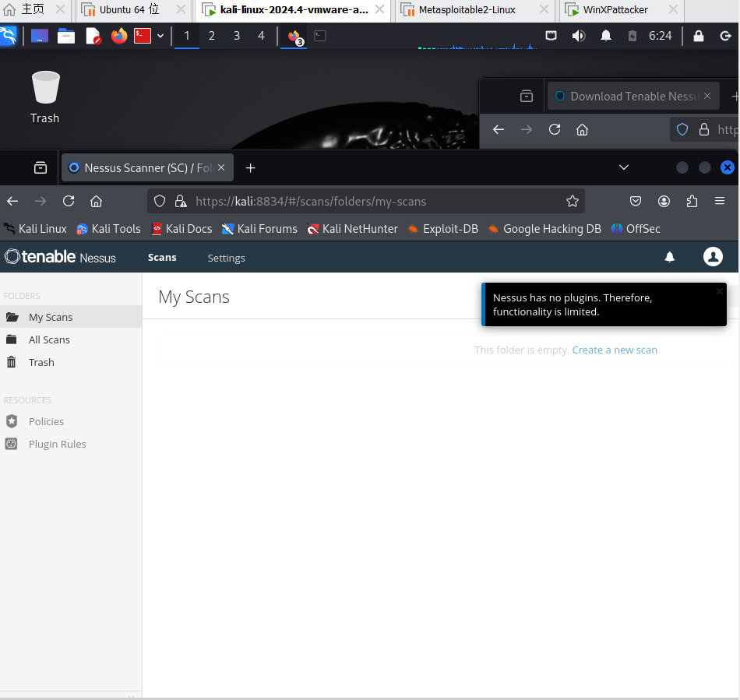The height and width of the screenshot is (700, 740).
Task: Switch to the Metasploitable2-Linux VM tab
Action: [x=475, y=10]
